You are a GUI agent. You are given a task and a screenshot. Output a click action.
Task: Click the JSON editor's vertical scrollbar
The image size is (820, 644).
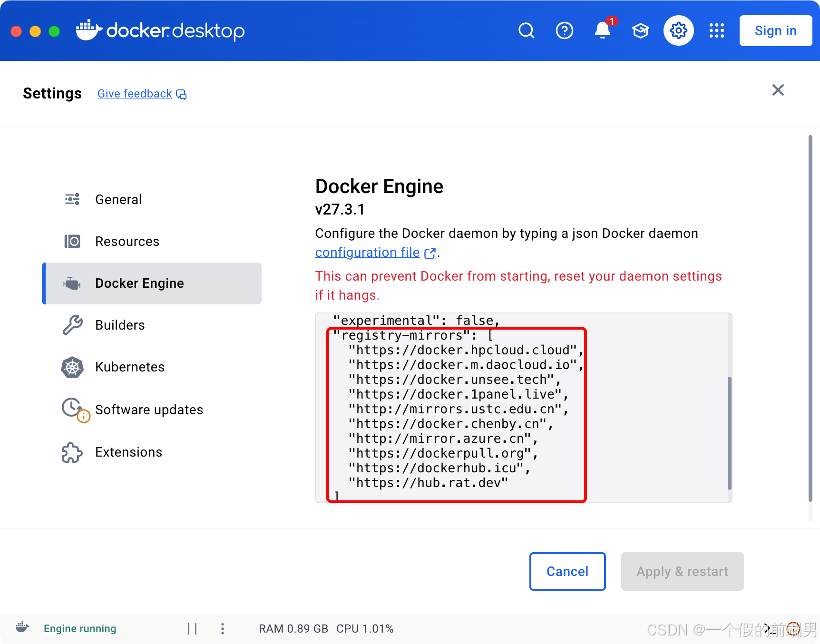[729, 433]
